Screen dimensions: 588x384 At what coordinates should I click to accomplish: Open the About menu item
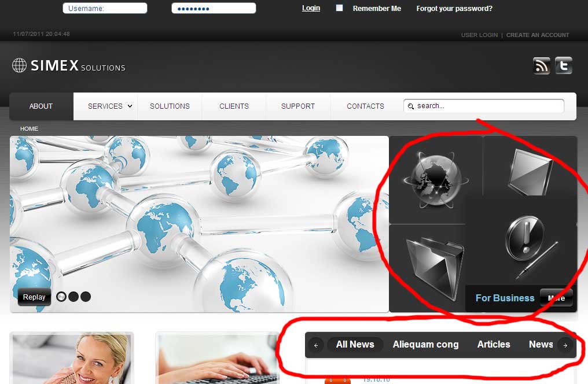click(41, 106)
